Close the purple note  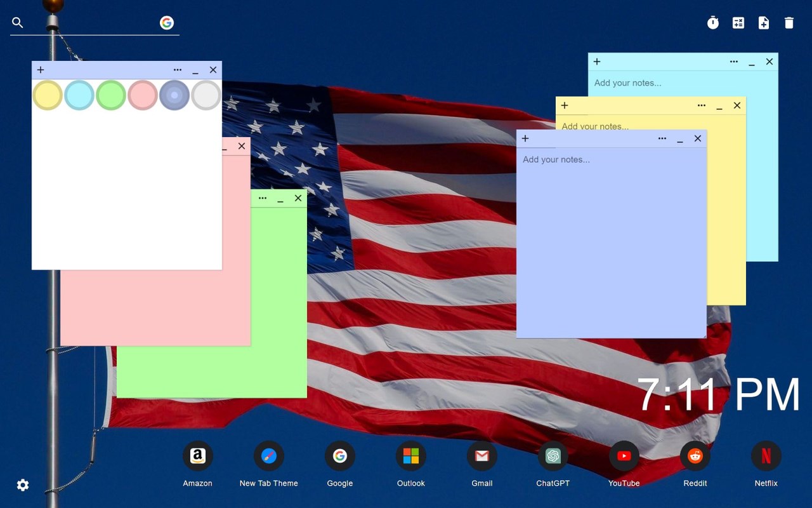click(698, 138)
